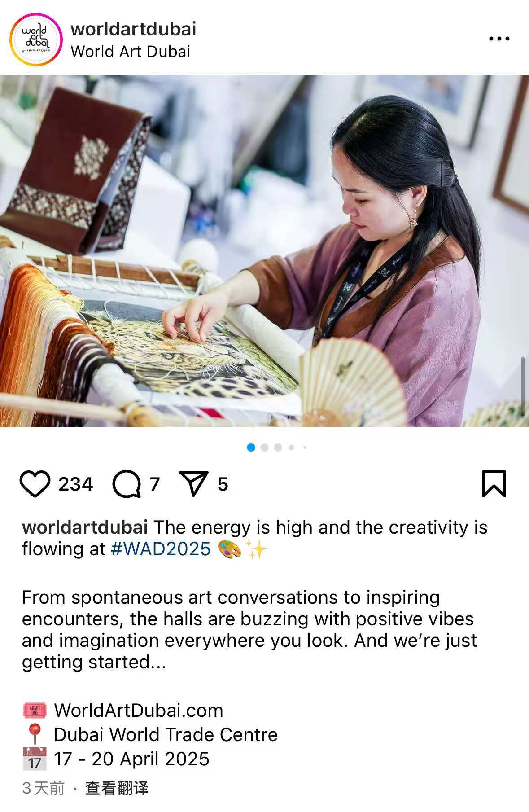Save the post with the bookmark icon
529x812 pixels.
pyautogui.click(x=494, y=484)
